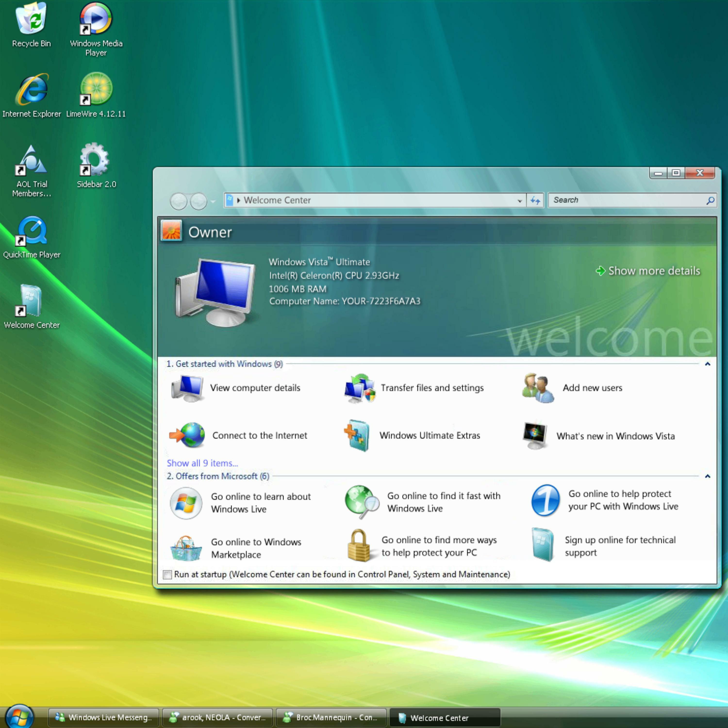Screen dimensions: 728x728
Task: Open Sign up online for technical support
Action: pyautogui.click(x=620, y=546)
